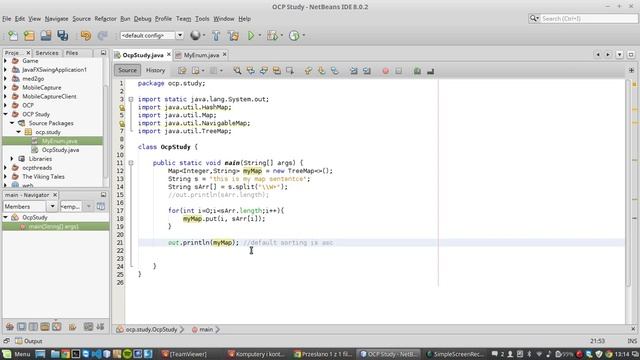This screenshot has height=360, width=640.
Task: Open the Run Project arrow dropdown
Action: pyautogui.click(x=260, y=36)
